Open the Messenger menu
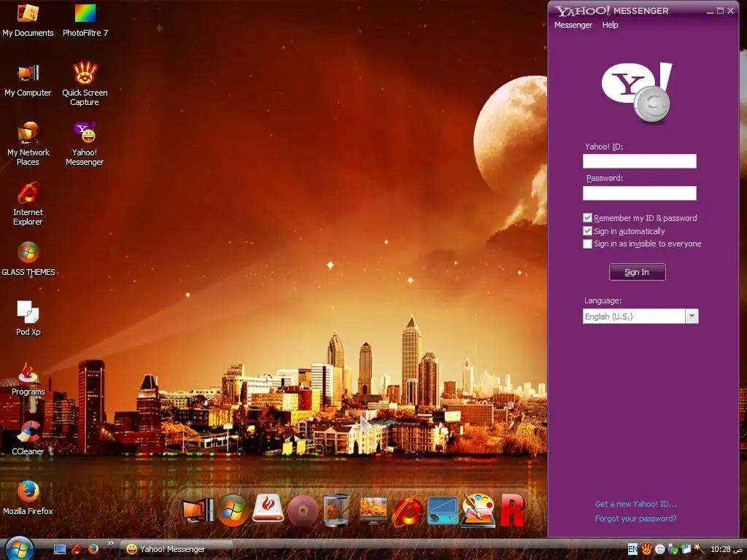The height and width of the screenshot is (560, 747). pyautogui.click(x=573, y=25)
